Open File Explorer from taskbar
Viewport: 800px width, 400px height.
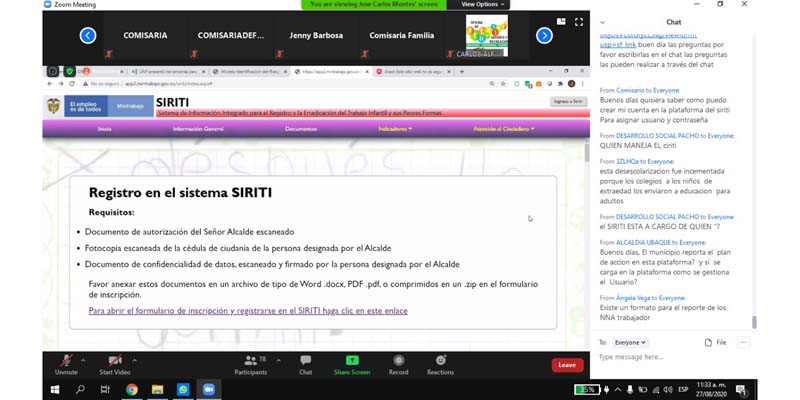158,389
